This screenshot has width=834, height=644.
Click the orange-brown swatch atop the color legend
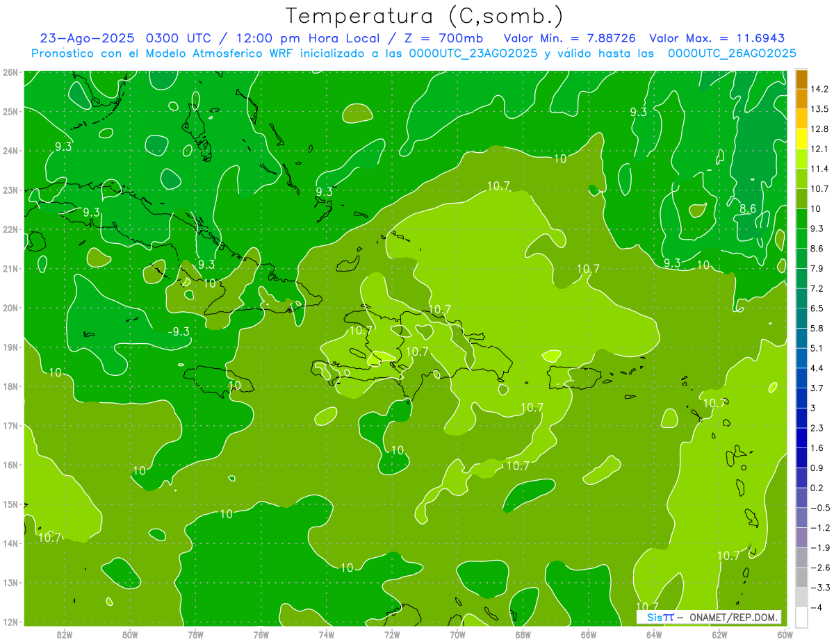tap(801, 79)
